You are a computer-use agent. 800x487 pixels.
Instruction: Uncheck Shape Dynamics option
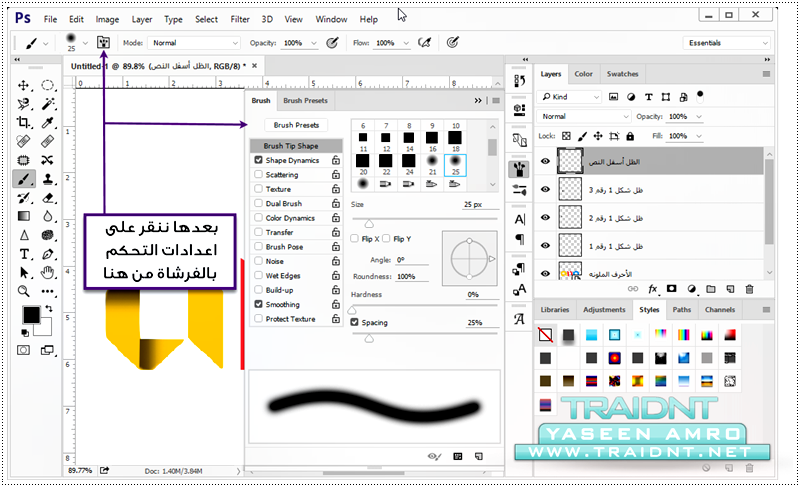[x=259, y=160]
